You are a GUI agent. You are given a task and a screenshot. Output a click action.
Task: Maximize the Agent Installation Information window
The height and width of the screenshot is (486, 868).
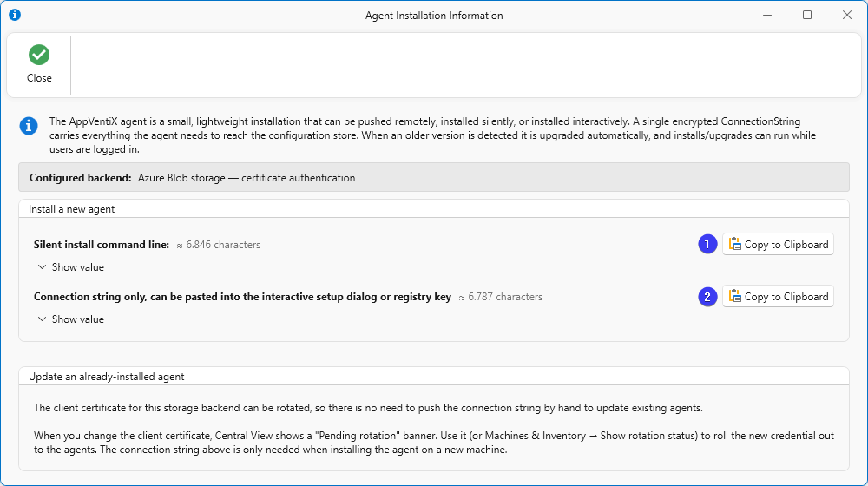(x=807, y=15)
